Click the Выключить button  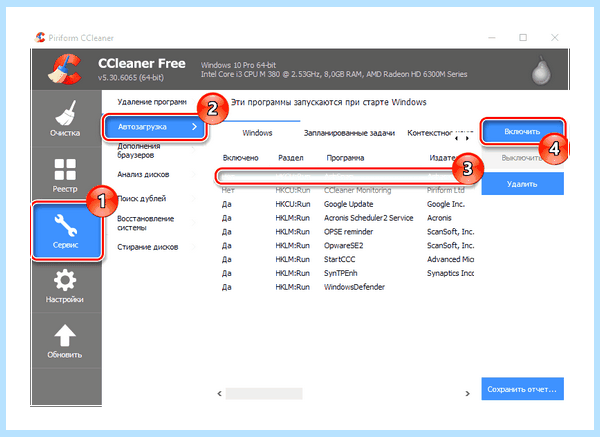(x=522, y=158)
